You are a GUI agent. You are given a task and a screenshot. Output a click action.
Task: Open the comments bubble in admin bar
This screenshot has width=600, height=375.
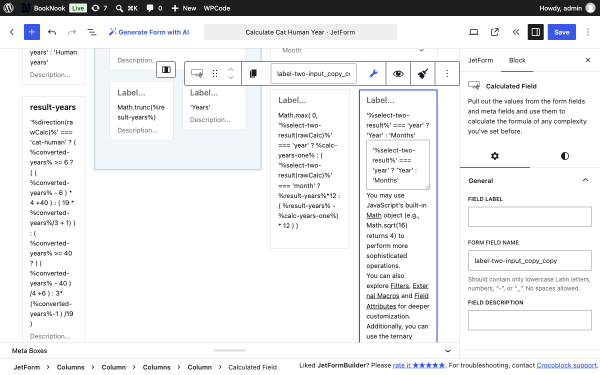[x=154, y=8]
